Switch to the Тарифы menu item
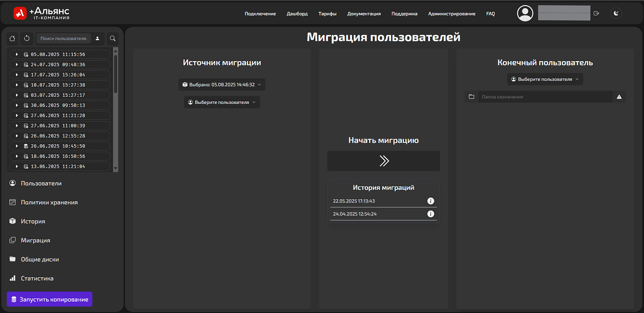Viewport: 644px width, 313px height. click(327, 14)
